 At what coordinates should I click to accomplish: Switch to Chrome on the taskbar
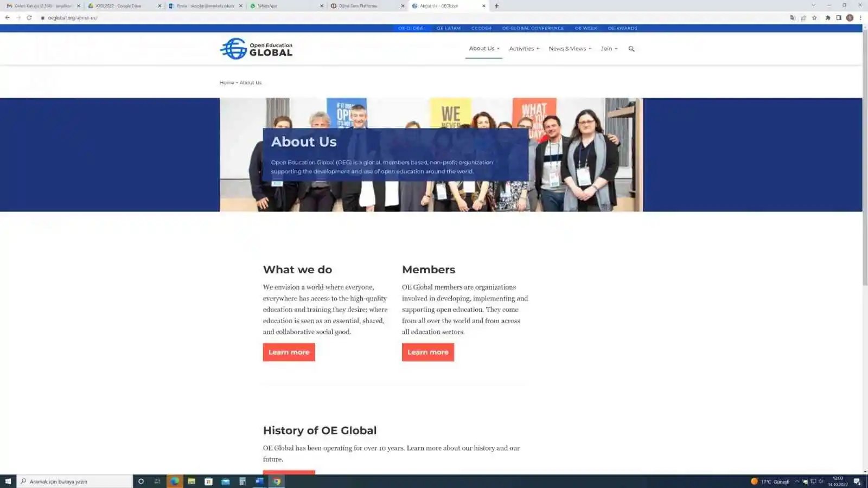point(277,481)
